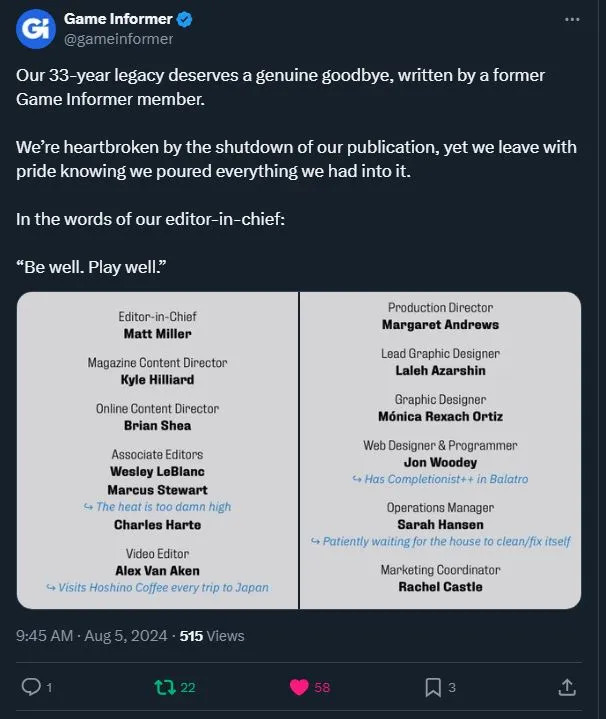This screenshot has height=719, width=606.
Task: Click the retweet count 22
Action: [x=187, y=687]
